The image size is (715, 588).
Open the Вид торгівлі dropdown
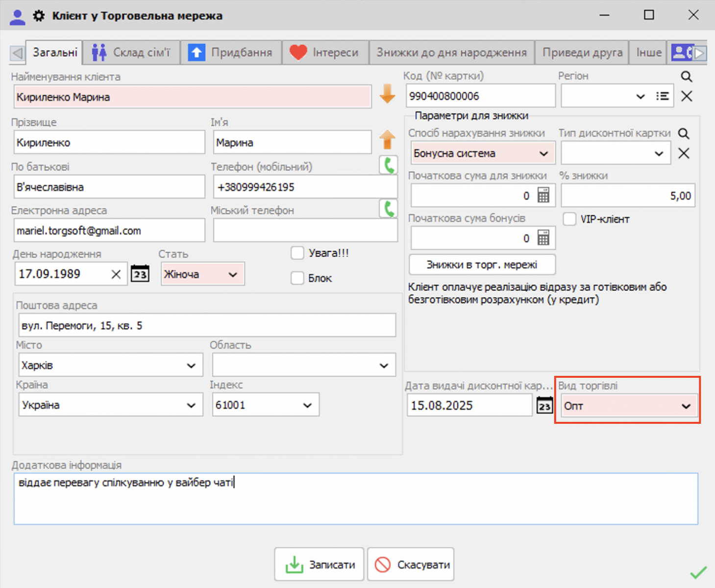[x=686, y=406]
